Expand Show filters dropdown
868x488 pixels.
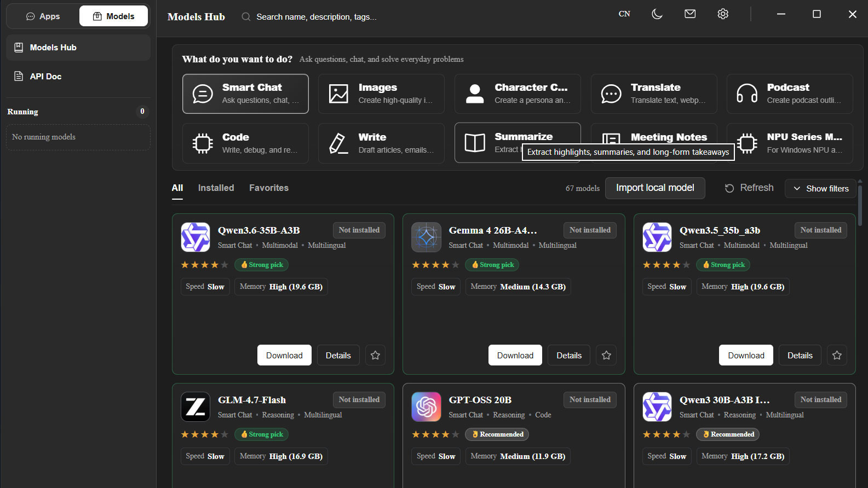tap(820, 188)
